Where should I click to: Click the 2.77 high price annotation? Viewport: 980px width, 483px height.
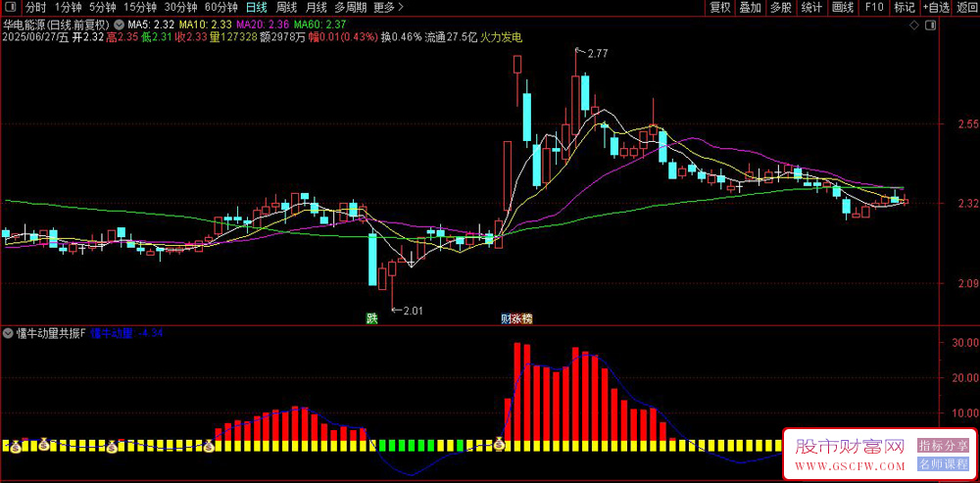coord(598,54)
